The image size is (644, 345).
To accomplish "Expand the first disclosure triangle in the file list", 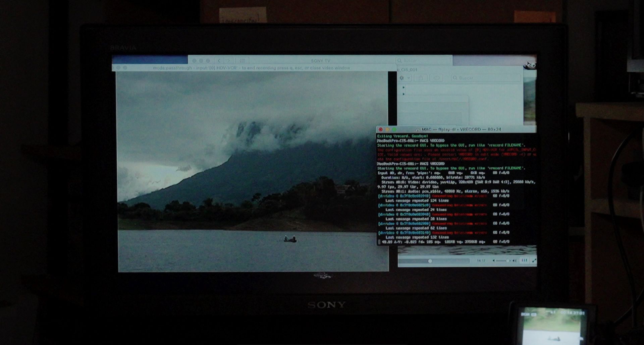I will 404,87.
